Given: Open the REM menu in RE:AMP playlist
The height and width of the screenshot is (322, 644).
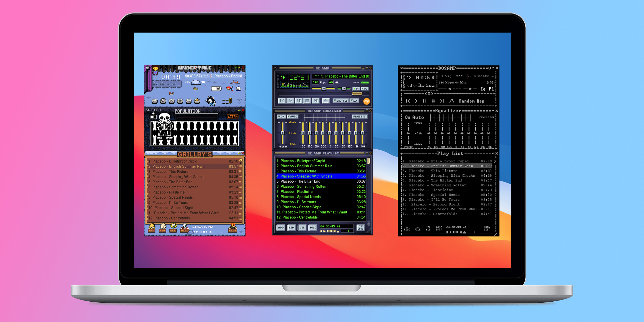Looking at the screenshot, I should click(x=292, y=227).
